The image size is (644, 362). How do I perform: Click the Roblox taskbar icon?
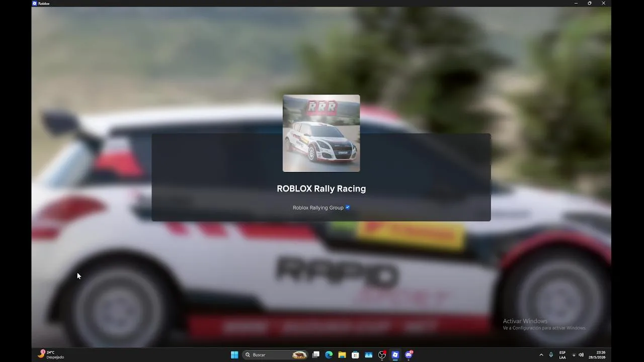pos(395,355)
